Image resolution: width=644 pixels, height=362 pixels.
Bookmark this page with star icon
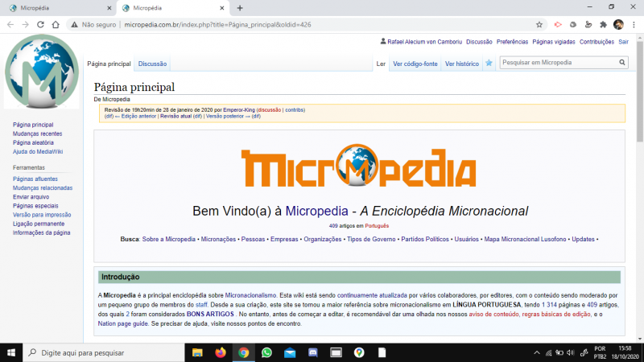pyautogui.click(x=539, y=25)
